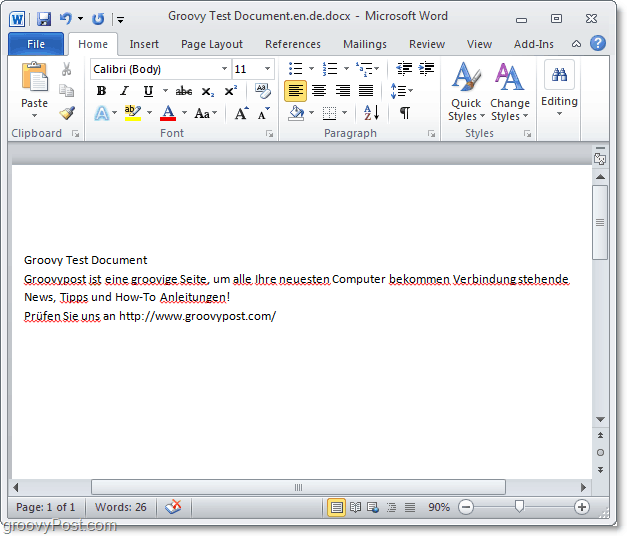627x536 pixels.
Task: Apply strikethrough formatting
Action: coord(184,91)
